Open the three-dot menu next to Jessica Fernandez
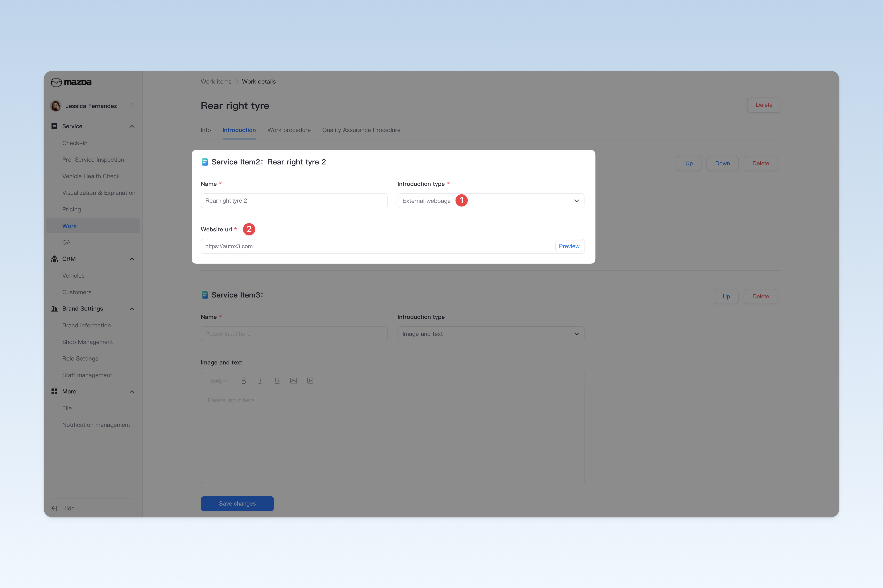Screen dimensions: 883x588 [132, 106]
